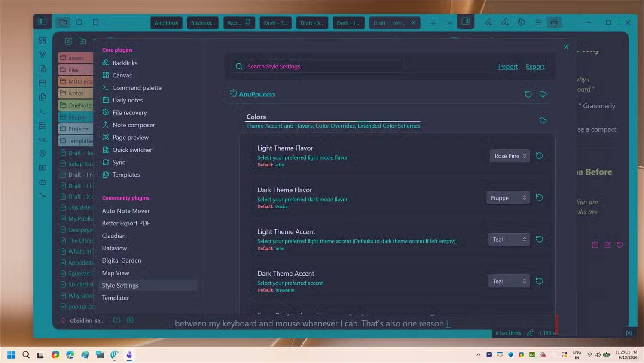
Task: Close the Draft - I nev... tab
Action: 413,22
